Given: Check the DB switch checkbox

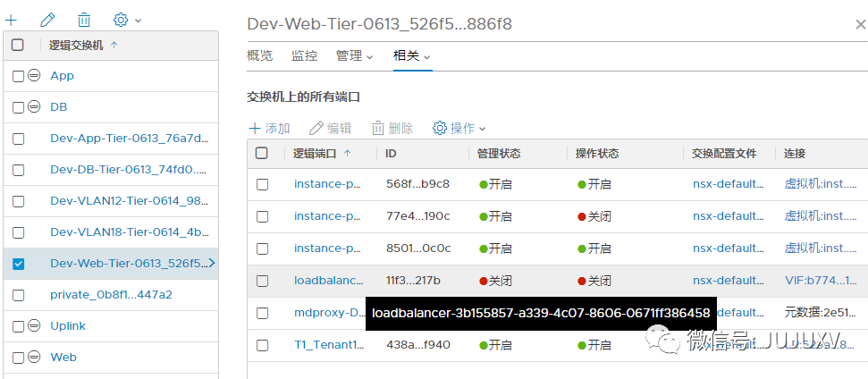Looking at the screenshot, I should [x=18, y=107].
